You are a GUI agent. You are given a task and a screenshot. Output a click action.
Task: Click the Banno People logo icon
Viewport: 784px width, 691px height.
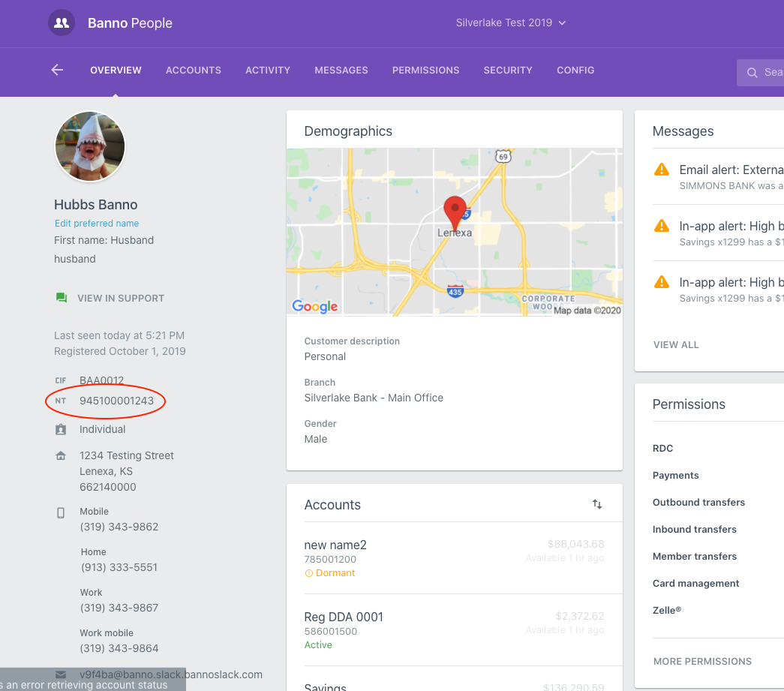click(62, 23)
